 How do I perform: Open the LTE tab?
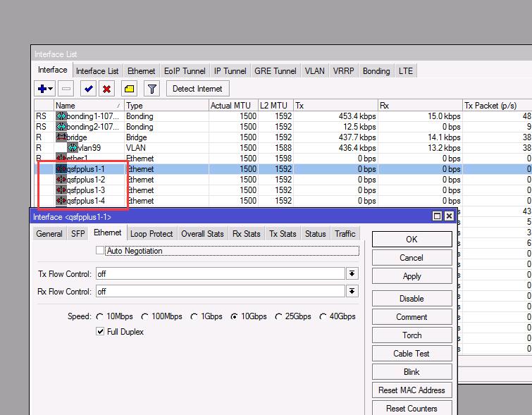coord(406,71)
